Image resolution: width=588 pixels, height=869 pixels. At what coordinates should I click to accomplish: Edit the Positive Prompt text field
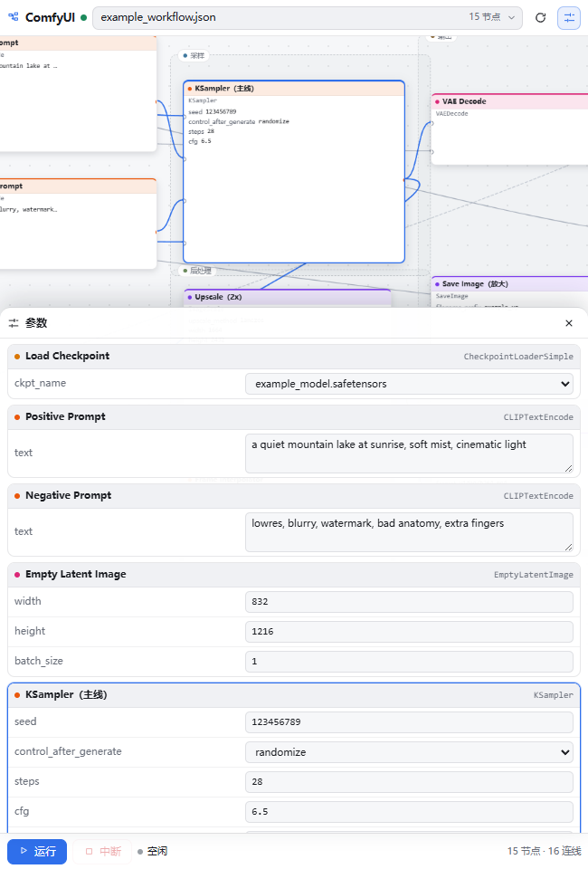click(x=409, y=454)
